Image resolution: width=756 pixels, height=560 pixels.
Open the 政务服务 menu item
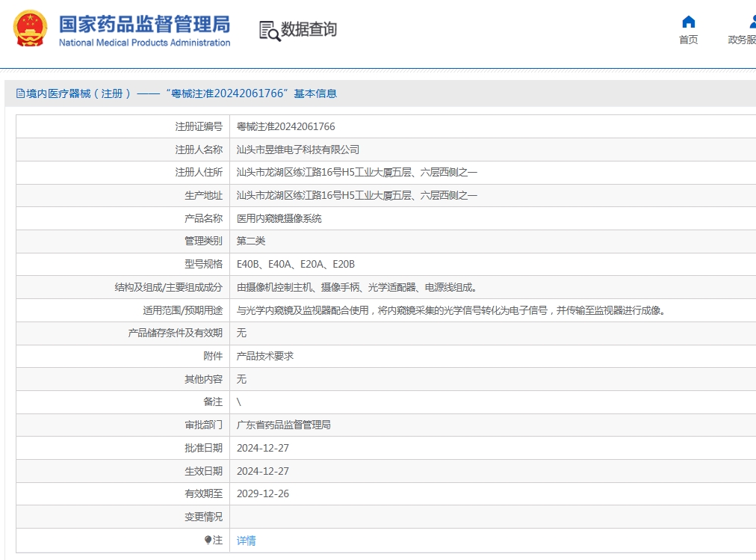(743, 40)
